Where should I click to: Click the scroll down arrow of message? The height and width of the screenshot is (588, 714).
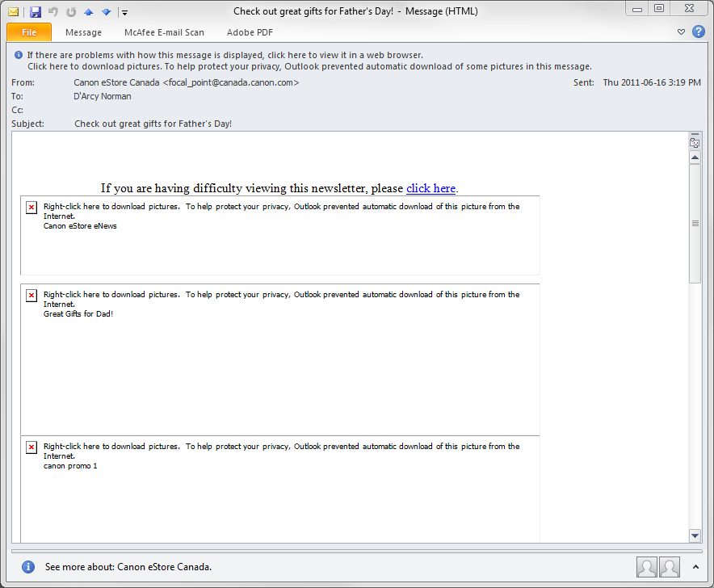tap(695, 535)
